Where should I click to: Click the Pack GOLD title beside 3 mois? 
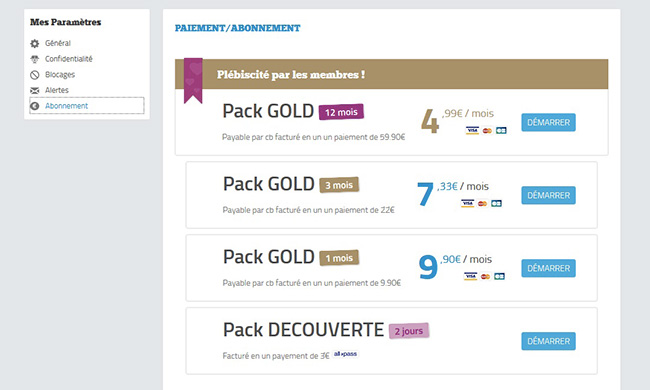click(269, 184)
